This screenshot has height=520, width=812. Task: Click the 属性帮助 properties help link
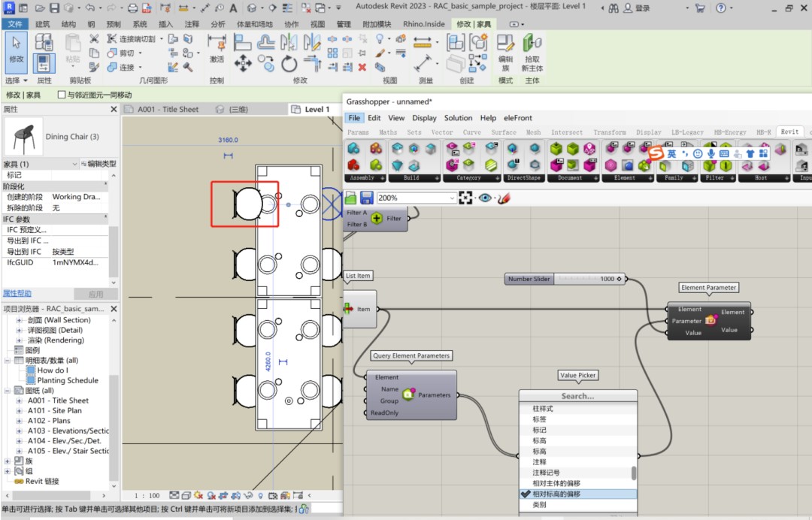17,293
